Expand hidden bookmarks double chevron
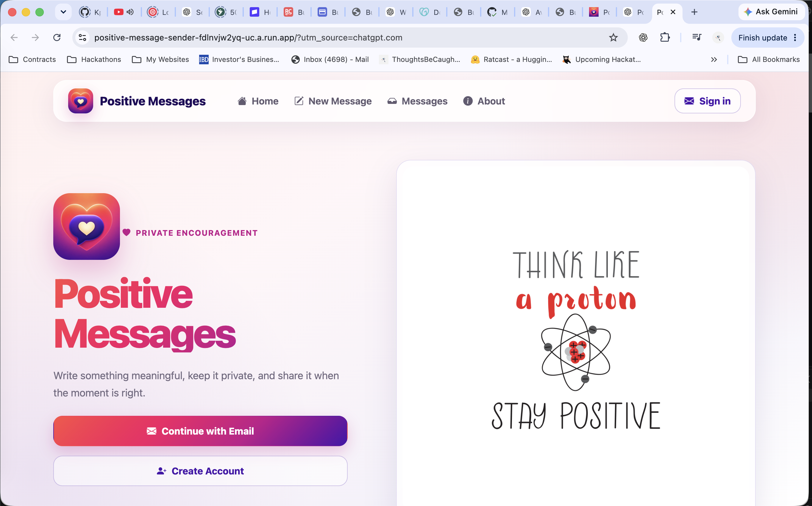The width and height of the screenshot is (812, 506). pyautogui.click(x=714, y=60)
